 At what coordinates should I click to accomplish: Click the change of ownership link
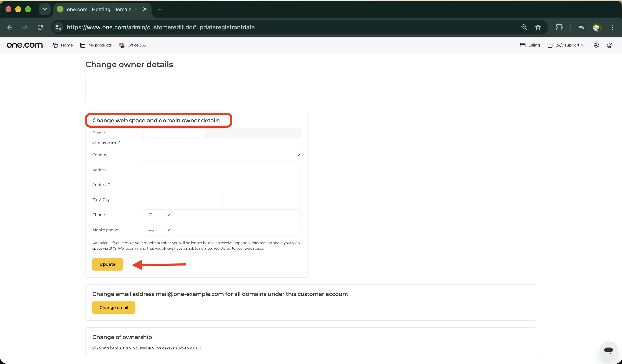pos(146,347)
